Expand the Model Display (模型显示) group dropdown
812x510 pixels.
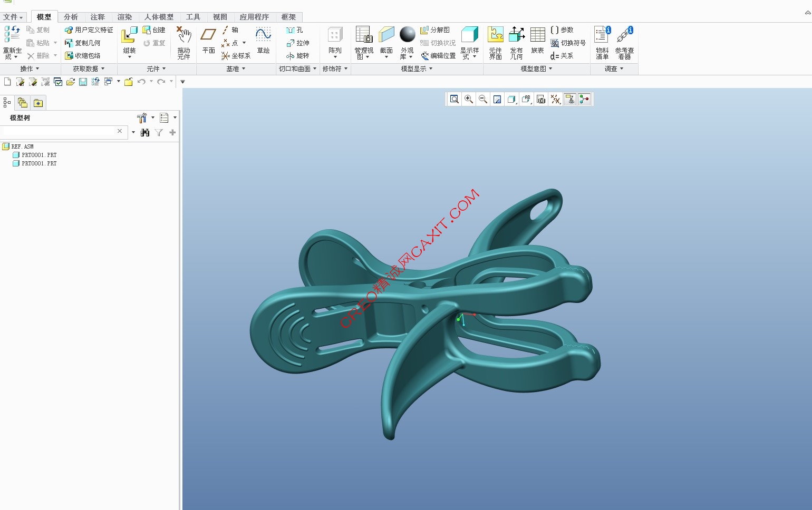pyautogui.click(x=417, y=68)
